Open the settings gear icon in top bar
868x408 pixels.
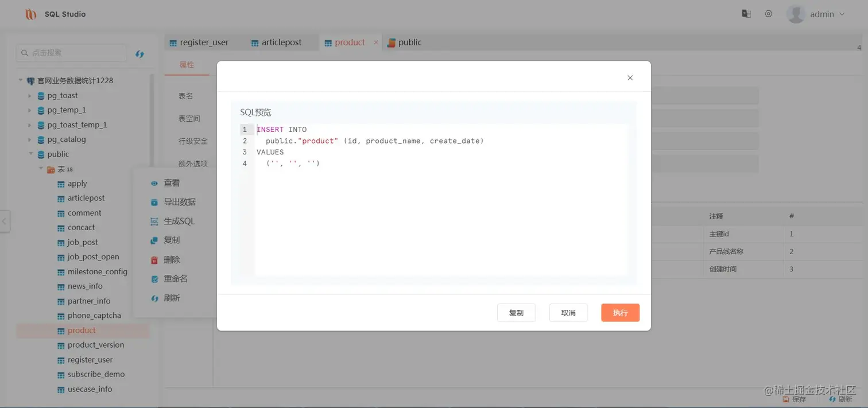(x=768, y=13)
